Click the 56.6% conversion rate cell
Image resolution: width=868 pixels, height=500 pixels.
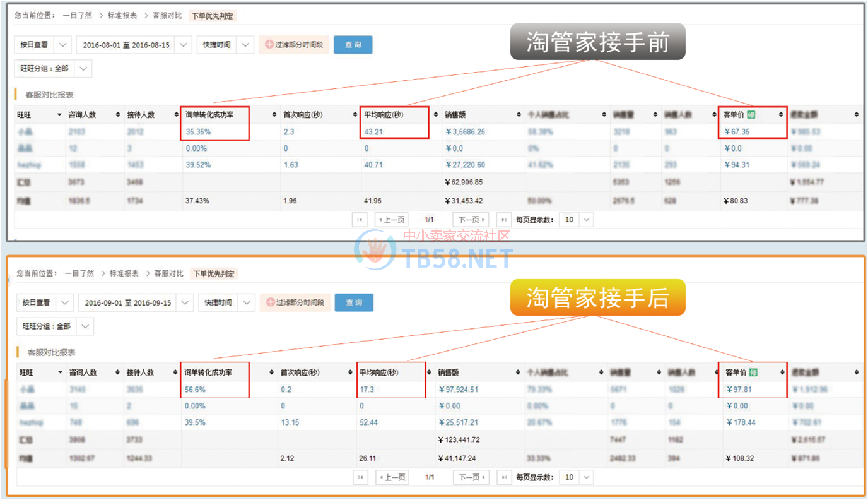(195, 390)
